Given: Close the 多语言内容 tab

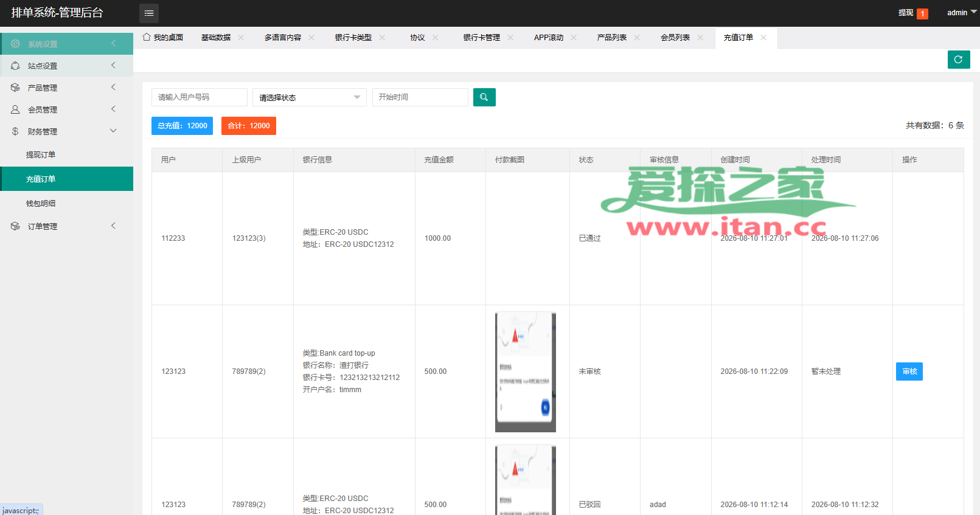Looking at the screenshot, I should (311, 38).
